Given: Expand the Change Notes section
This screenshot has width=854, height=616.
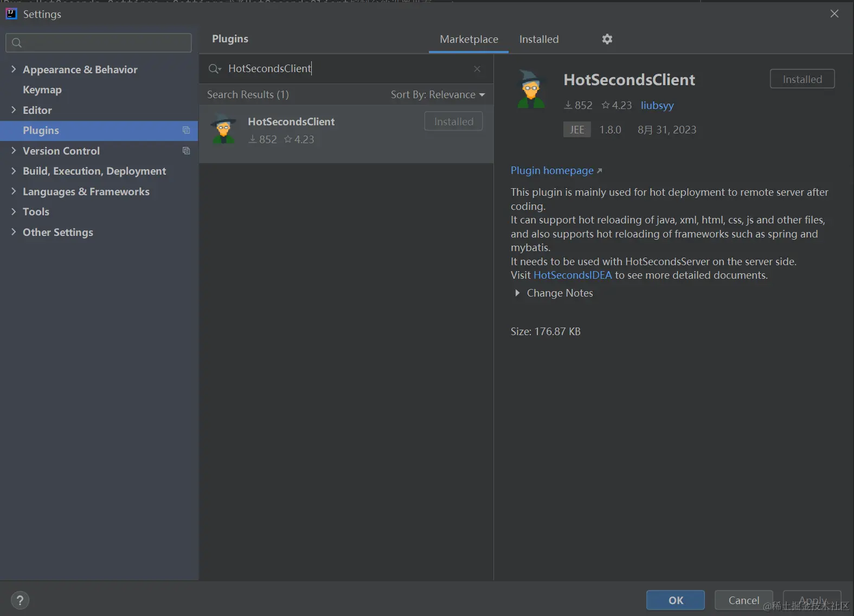Looking at the screenshot, I should point(517,293).
